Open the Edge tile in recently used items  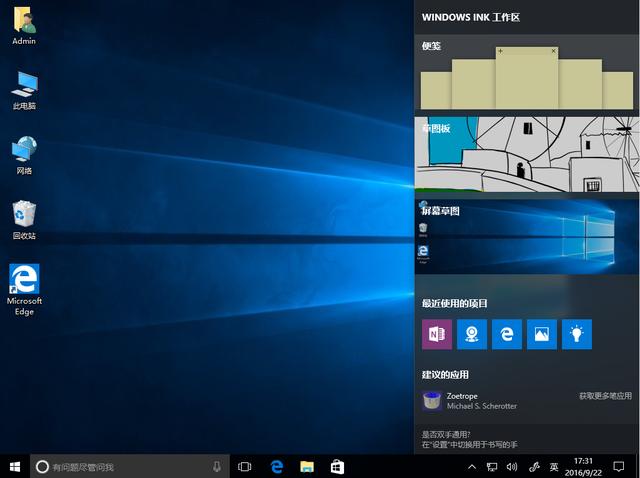point(507,334)
